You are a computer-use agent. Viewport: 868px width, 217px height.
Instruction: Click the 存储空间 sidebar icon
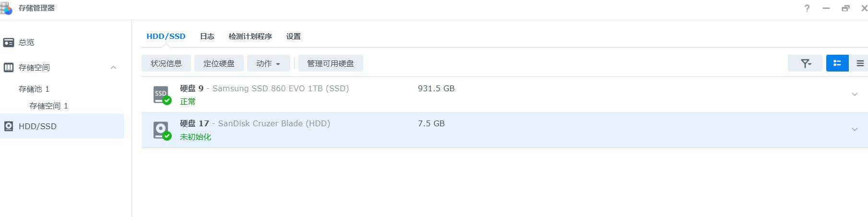9,68
